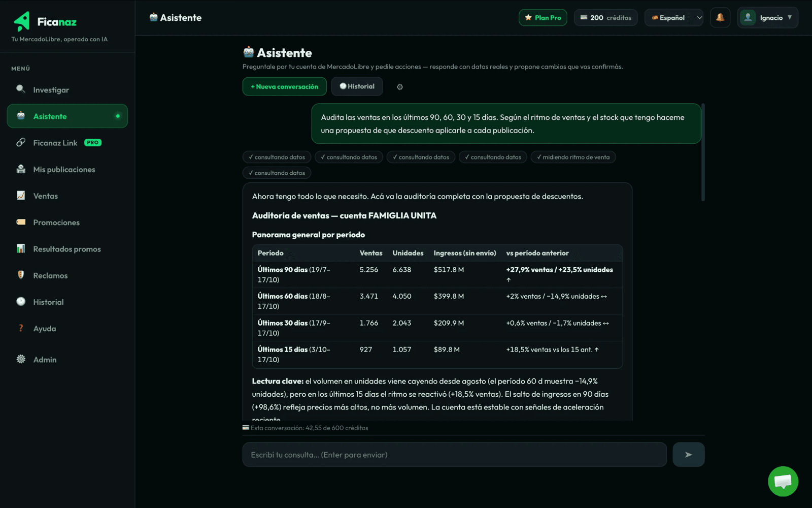Navigate to Mis publicaciones
Viewport: 812px width, 508px height.
tap(67, 169)
